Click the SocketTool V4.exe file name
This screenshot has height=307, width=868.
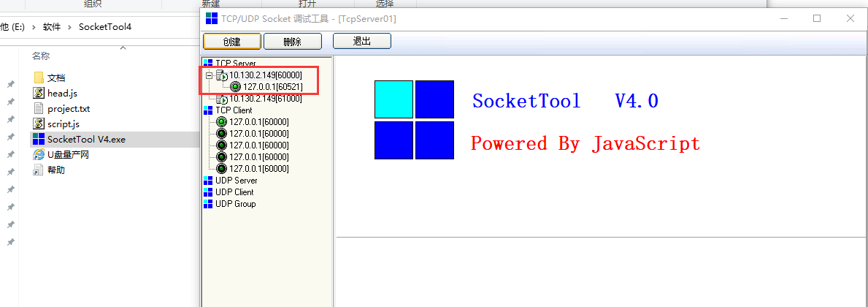click(86, 140)
